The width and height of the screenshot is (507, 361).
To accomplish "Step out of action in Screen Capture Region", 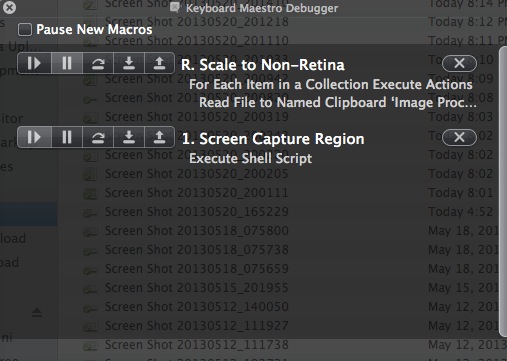I will point(159,137).
